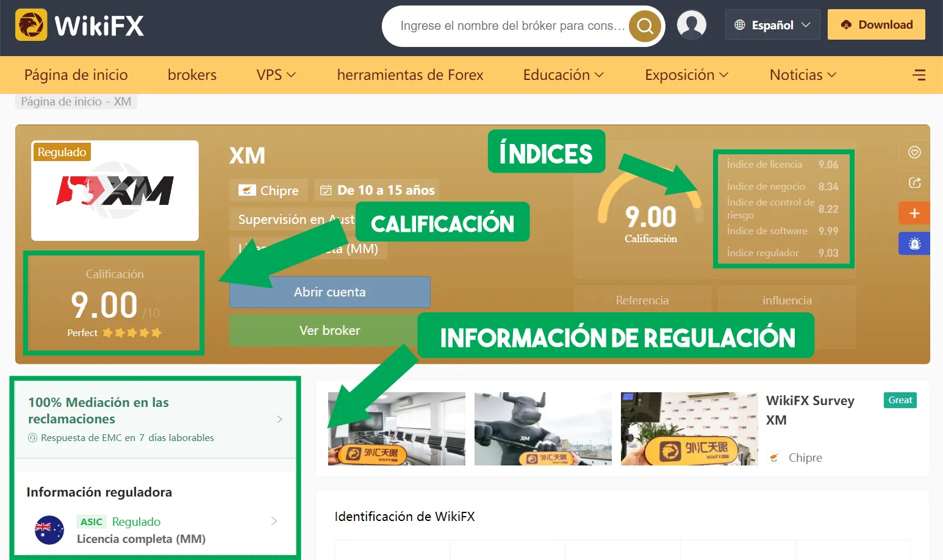943x560 pixels.
Task: Open the bull statue survey photo
Action: pyautogui.click(x=543, y=429)
